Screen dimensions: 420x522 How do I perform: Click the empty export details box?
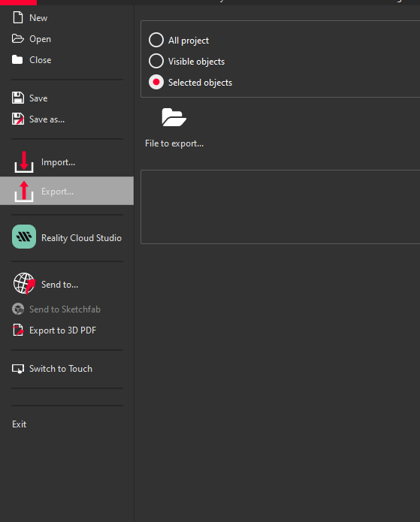280,207
